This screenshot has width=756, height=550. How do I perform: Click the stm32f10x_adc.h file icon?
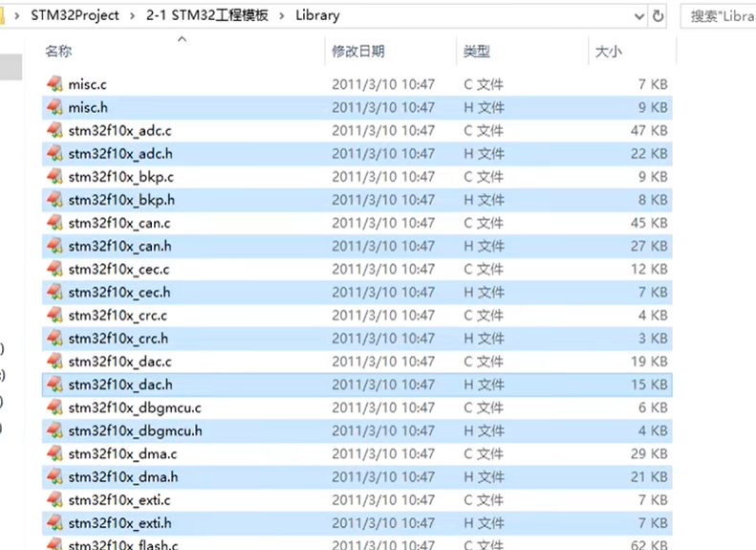(55, 153)
